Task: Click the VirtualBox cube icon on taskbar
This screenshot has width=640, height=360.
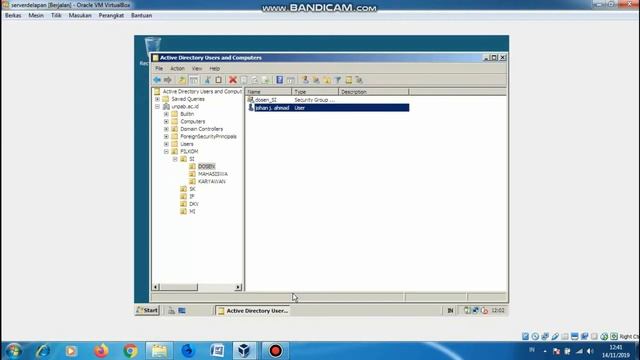Action: 244,351
